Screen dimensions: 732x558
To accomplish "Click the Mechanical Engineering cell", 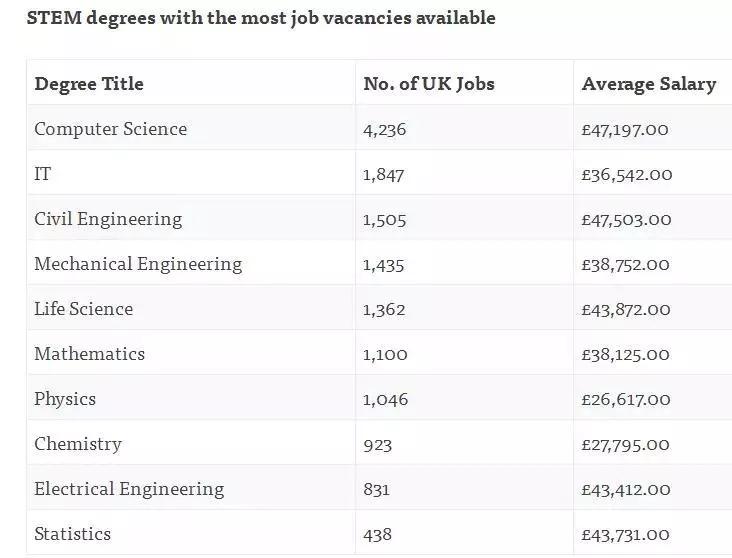I will (138, 264).
